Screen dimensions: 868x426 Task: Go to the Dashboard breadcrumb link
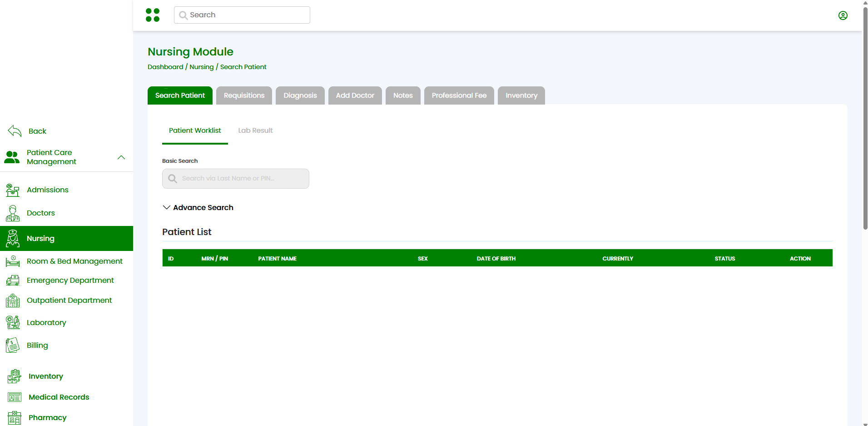(x=165, y=67)
